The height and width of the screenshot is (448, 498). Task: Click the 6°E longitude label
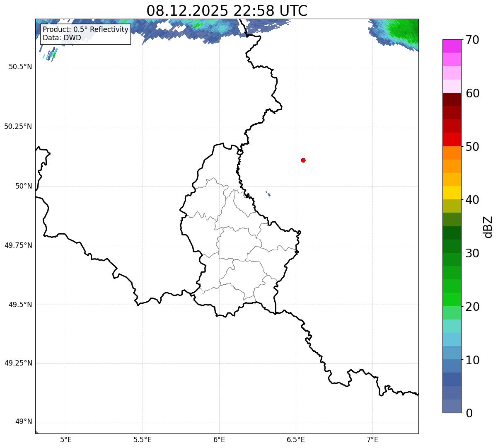point(219,440)
